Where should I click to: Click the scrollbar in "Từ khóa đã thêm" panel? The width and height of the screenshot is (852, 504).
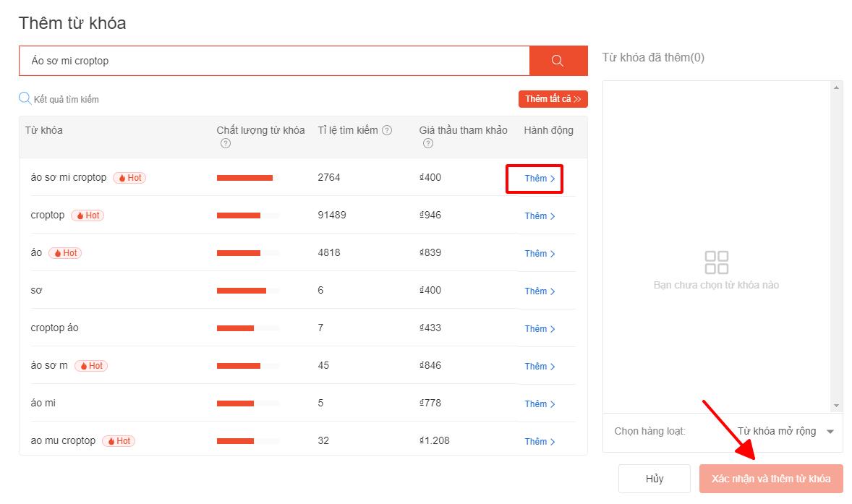pos(838,246)
